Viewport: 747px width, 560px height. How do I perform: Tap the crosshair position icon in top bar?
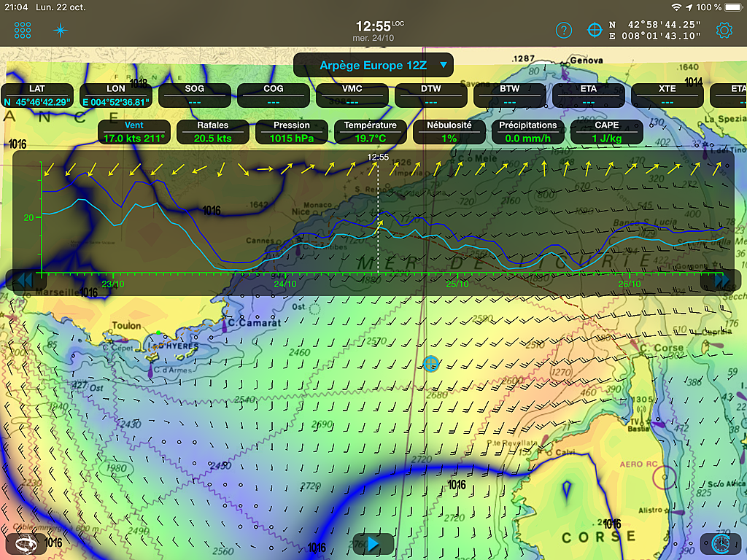(x=595, y=31)
